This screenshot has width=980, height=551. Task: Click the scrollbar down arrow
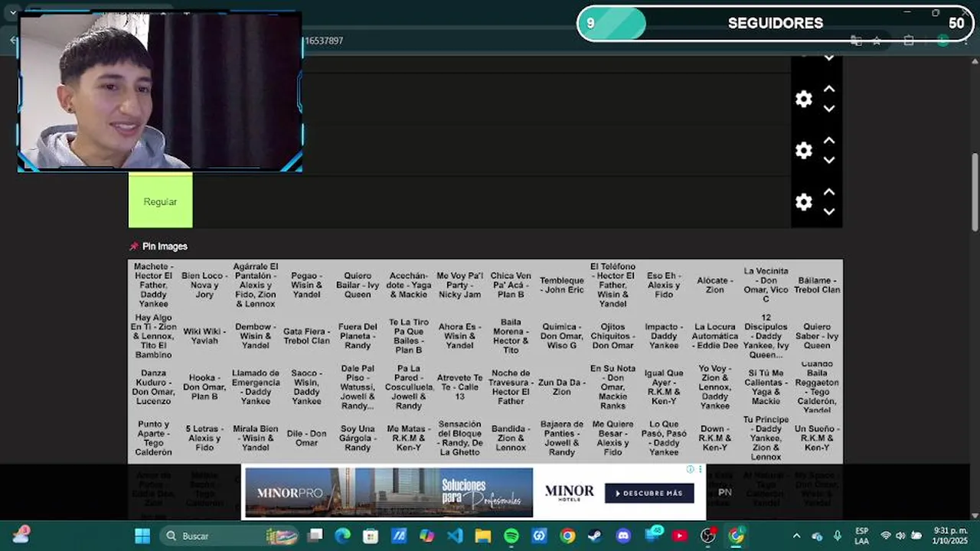point(975,515)
